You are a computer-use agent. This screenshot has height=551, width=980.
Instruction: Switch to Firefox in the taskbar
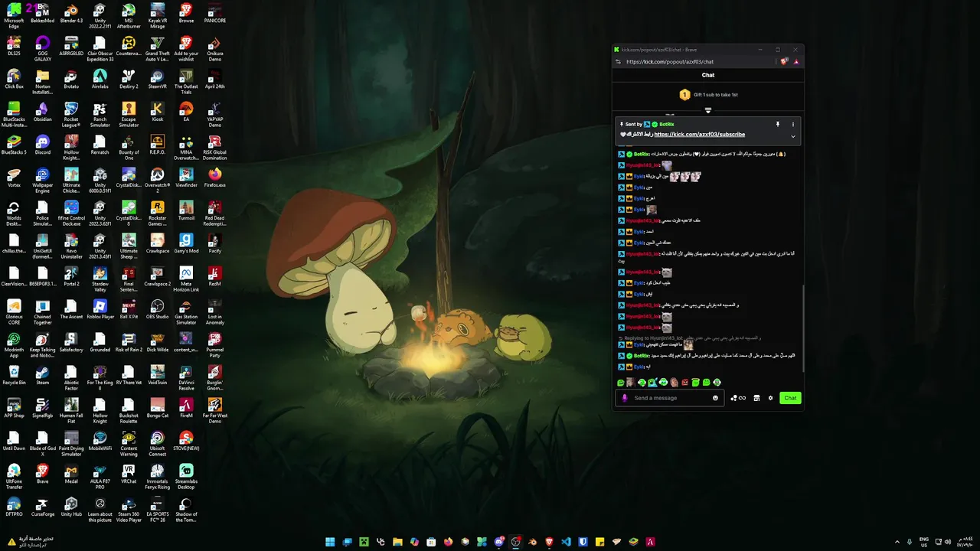click(448, 542)
